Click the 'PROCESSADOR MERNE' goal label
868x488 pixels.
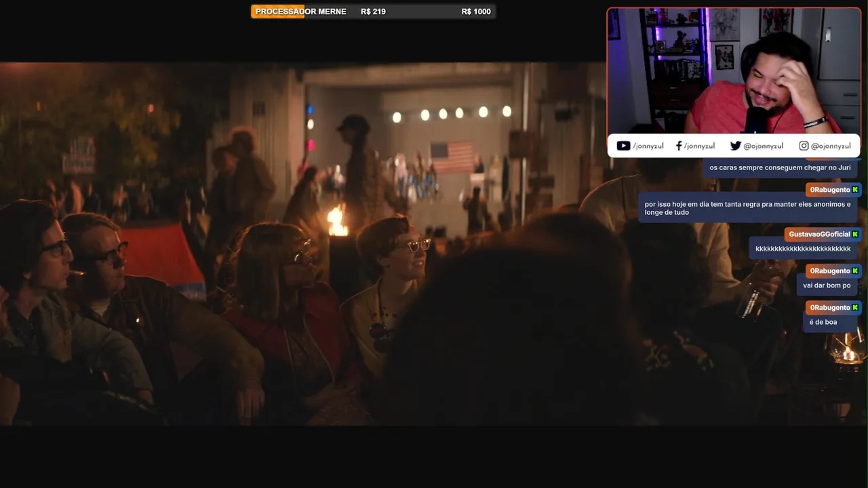pos(300,12)
